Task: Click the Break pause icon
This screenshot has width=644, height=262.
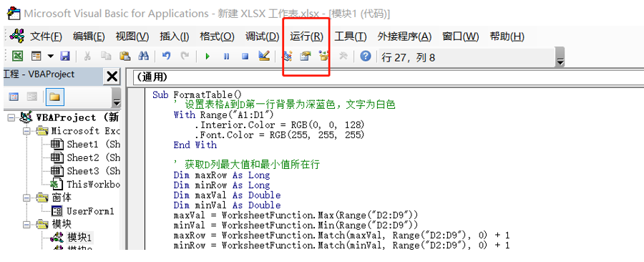Action: (x=226, y=57)
